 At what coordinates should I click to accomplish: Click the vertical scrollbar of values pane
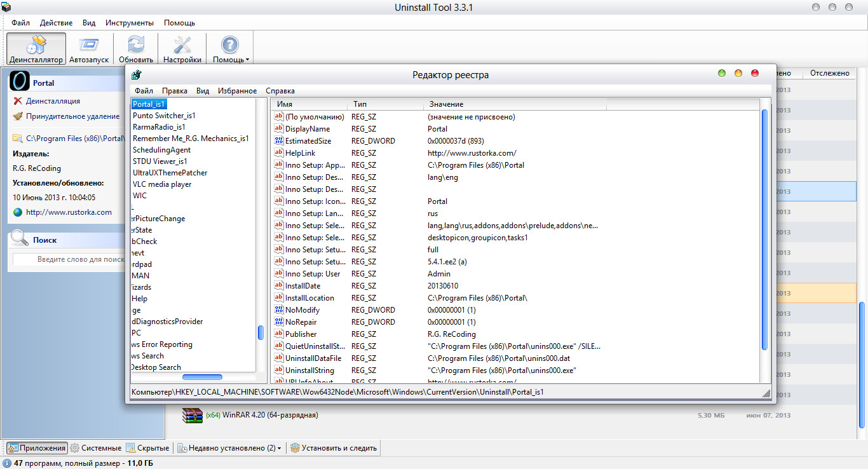click(764, 229)
